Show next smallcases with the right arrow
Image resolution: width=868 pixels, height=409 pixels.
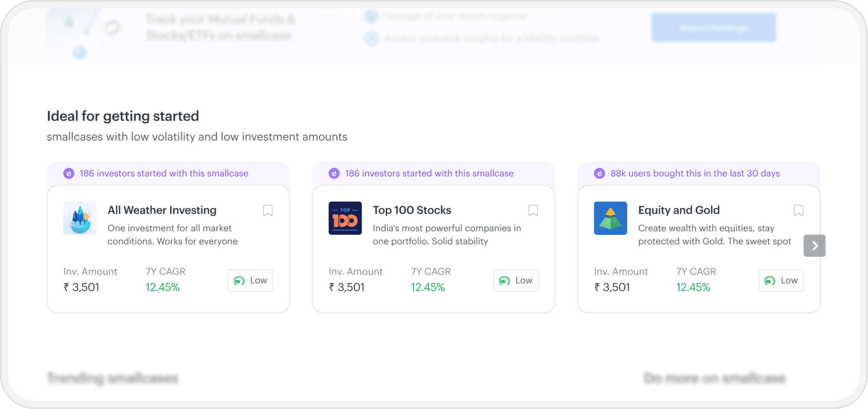[814, 246]
